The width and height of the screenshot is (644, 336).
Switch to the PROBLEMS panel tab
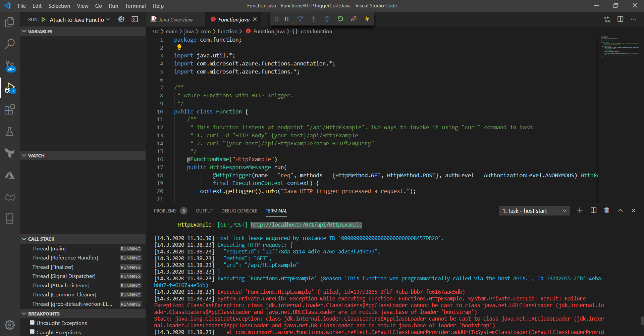coord(165,211)
